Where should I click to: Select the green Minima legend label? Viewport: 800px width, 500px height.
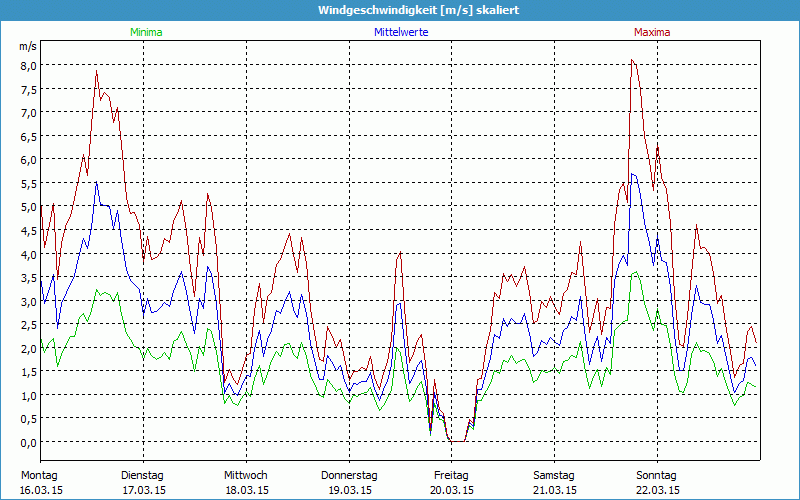tap(145, 32)
